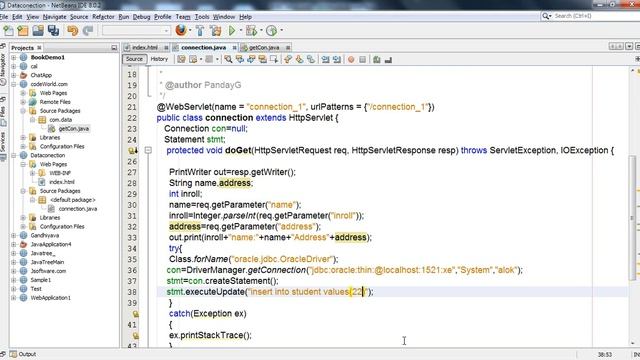Image resolution: width=640 pixels, height=360 pixels.
Task: Click the hint bulb on the catch line
Action: click(x=135, y=314)
